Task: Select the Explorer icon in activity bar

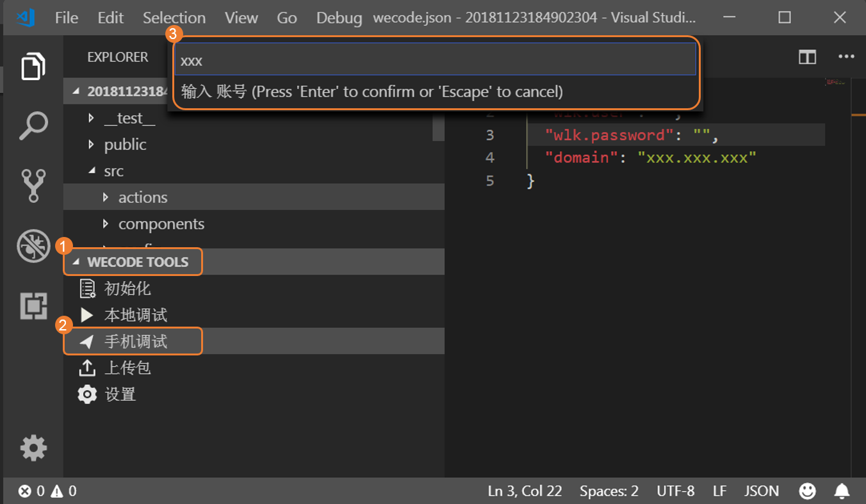Action: pyautogui.click(x=33, y=66)
